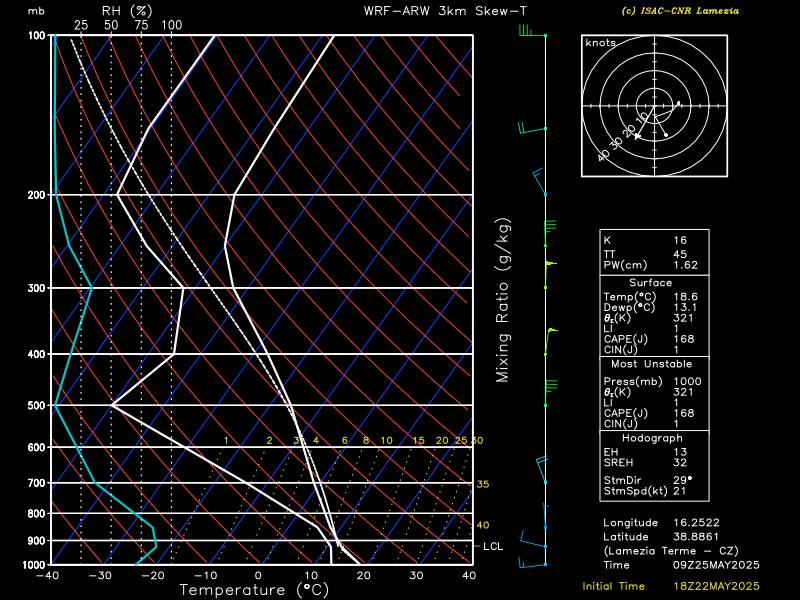Click the yellow mixing ratio '40' label
The image size is (800, 600).
click(x=483, y=525)
